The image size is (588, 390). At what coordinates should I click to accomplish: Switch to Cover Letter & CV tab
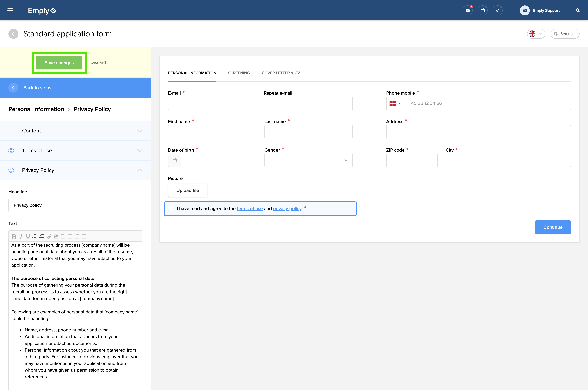pyautogui.click(x=280, y=73)
